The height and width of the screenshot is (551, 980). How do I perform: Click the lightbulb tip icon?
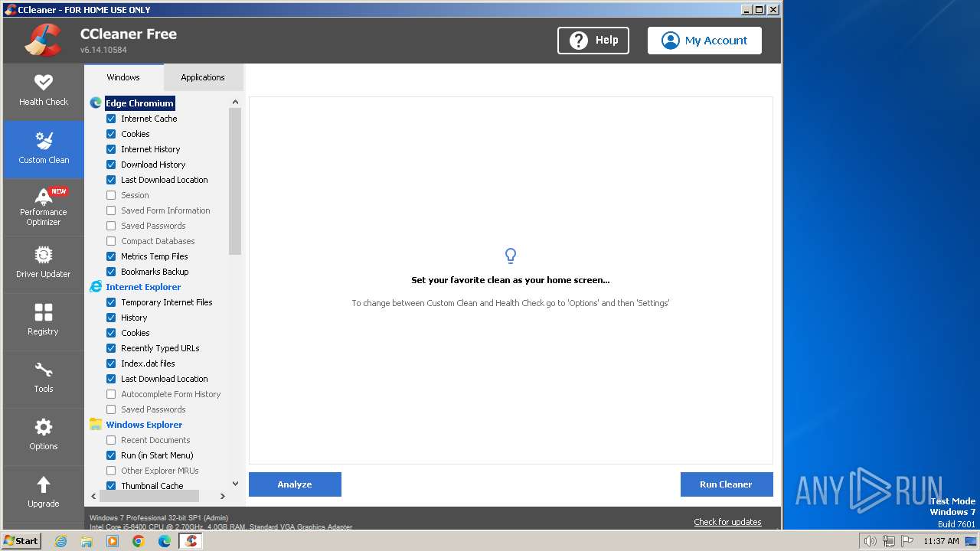click(511, 256)
